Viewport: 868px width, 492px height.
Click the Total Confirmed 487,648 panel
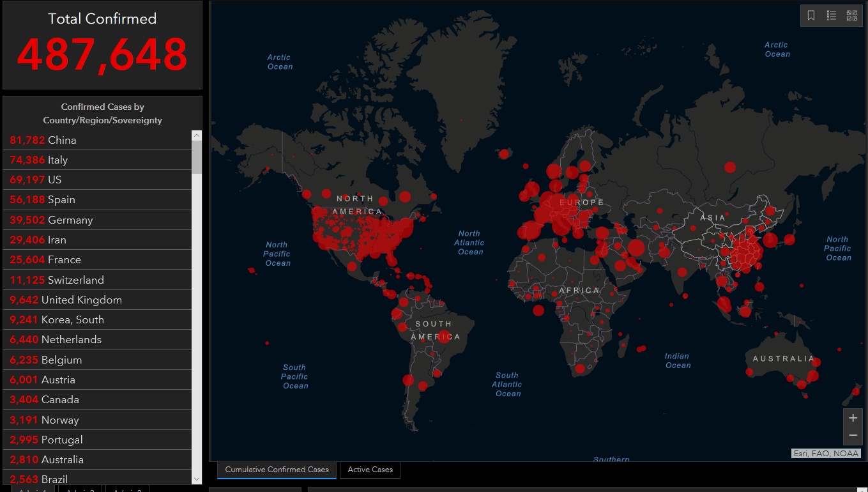pyautogui.click(x=102, y=45)
